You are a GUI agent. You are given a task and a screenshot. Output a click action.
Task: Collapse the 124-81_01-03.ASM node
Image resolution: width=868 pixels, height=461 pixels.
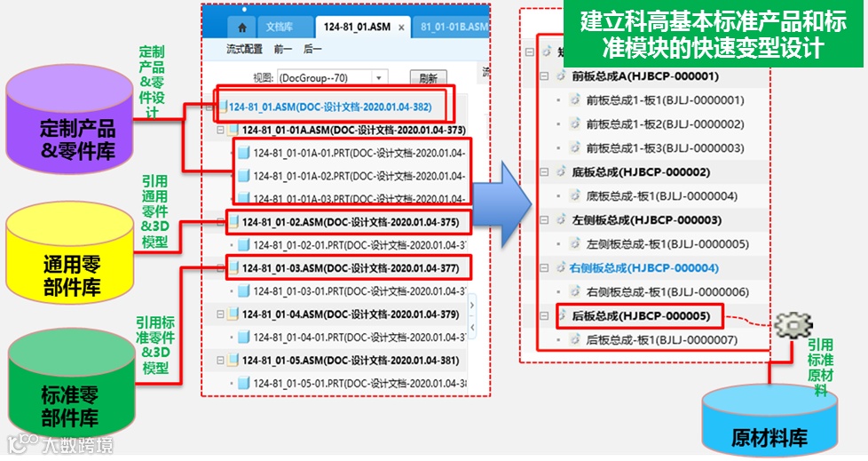point(220,268)
